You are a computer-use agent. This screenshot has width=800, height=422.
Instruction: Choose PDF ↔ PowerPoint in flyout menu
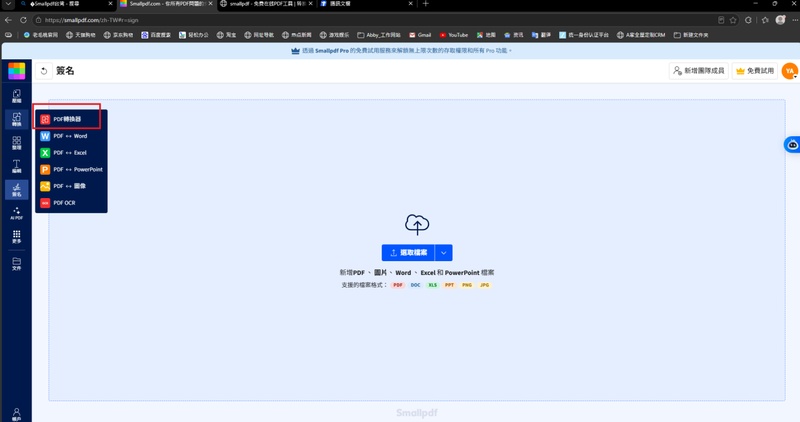tap(71, 169)
